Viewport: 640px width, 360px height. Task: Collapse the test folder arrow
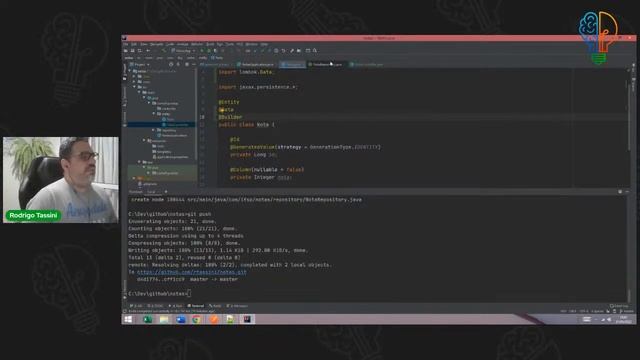click(x=140, y=162)
